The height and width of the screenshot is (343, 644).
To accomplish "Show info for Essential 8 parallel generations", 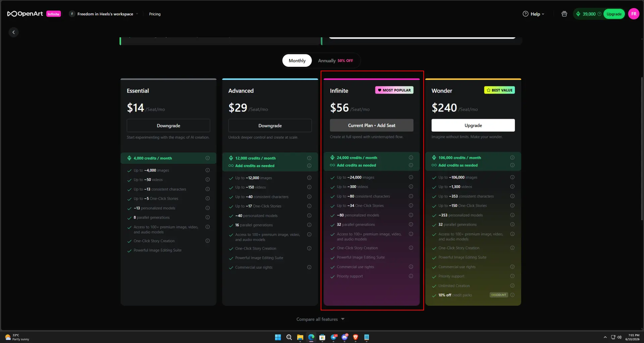I will 208,217.
